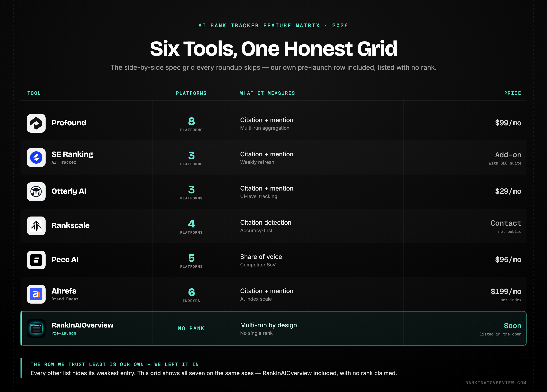Click the Share of voice text
Screen dimensions: 547x392
[261, 257]
